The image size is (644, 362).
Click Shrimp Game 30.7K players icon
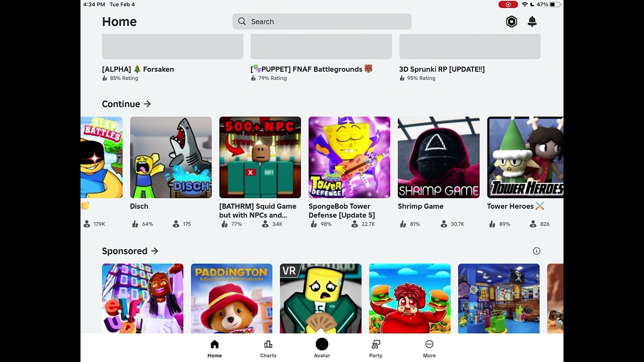pos(444,224)
